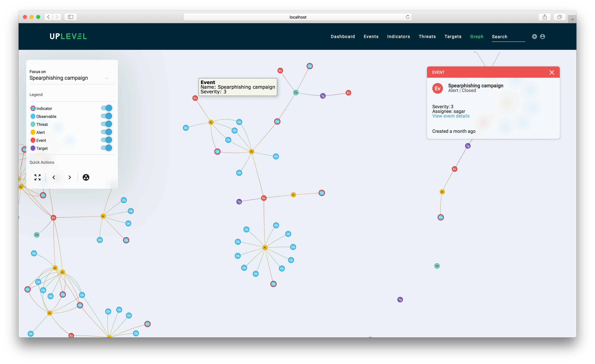This screenshot has width=595, height=364.
Task: Close the EVENT details panel
Action: click(552, 72)
